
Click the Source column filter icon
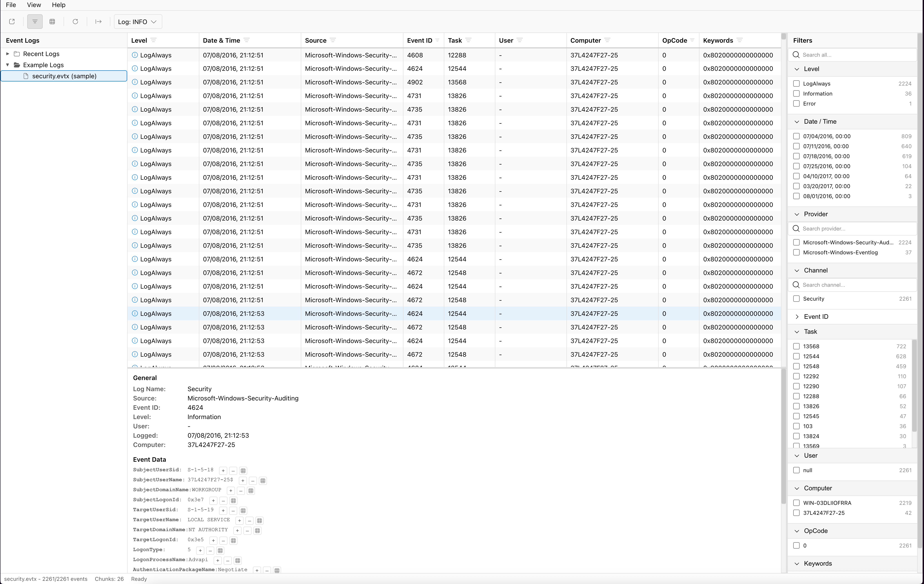coord(333,40)
